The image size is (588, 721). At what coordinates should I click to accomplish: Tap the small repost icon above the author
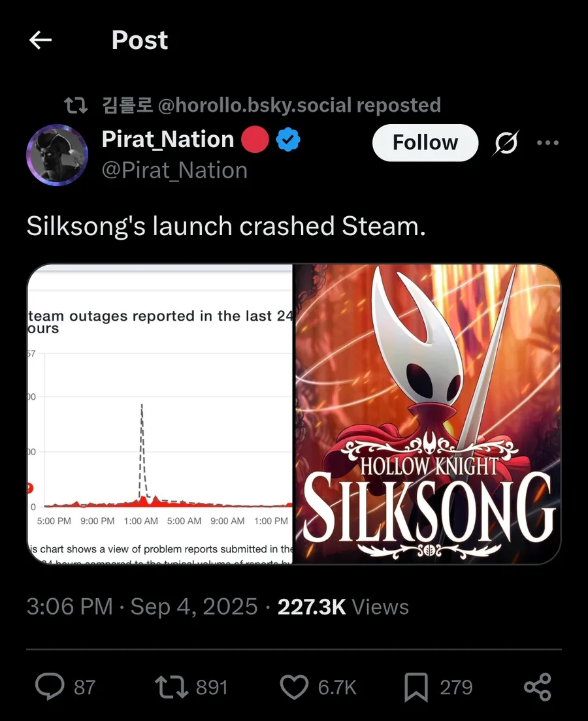pos(76,105)
